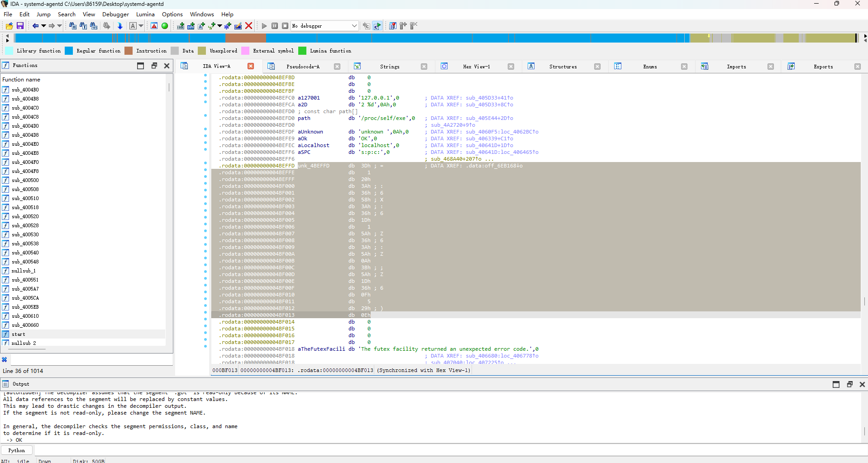Switch to the Pseudocode-A tab
This screenshot has height=463, width=868.
[303, 67]
